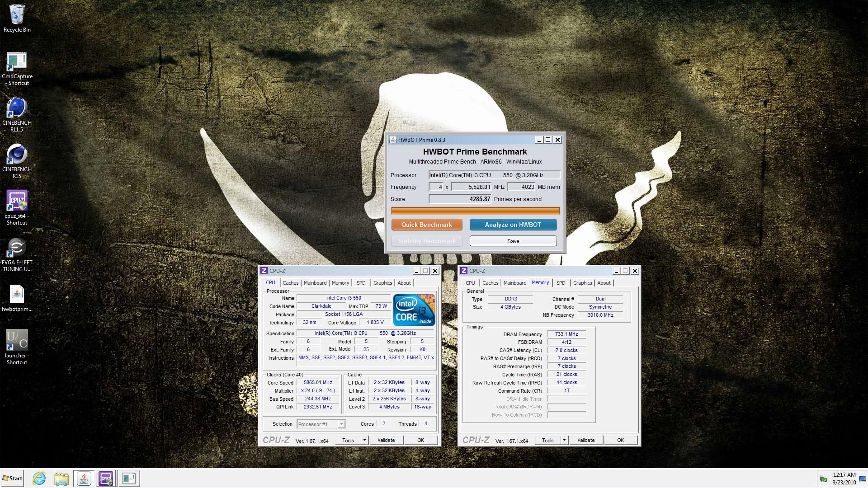Open SPD tab in left CPU-Z

point(361,283)
